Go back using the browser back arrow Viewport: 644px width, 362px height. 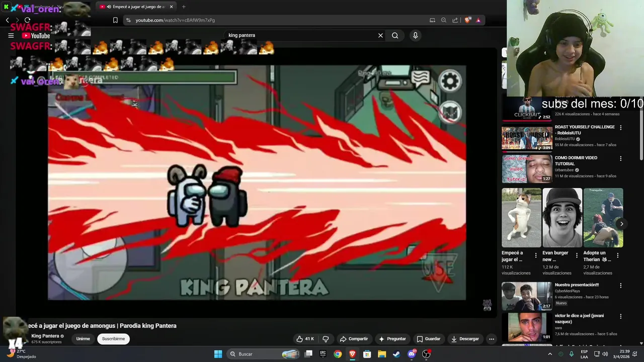[x=7, y=20]
